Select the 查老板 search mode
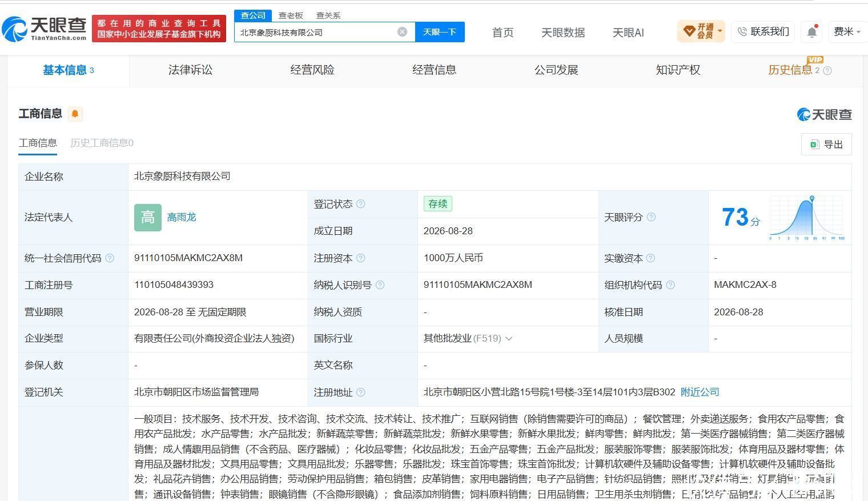This screenshot has height=501, width=868. coord(291,15)
